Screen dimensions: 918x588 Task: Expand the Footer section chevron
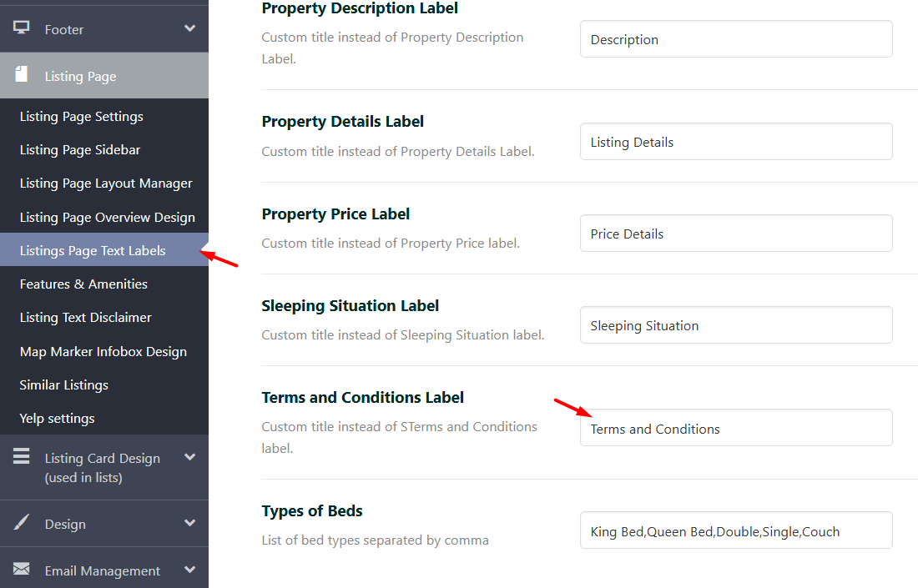(x=189, y=28)
